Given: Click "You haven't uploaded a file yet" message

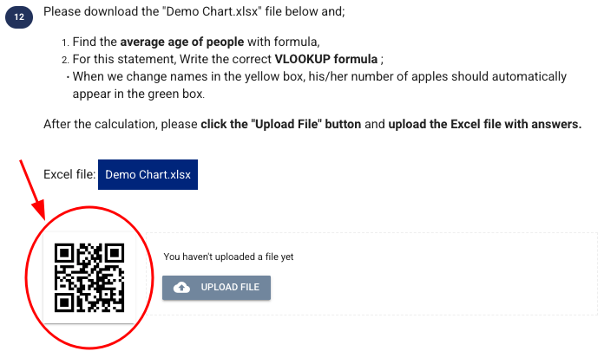Looking at the screenshot, I should (228, 257).
